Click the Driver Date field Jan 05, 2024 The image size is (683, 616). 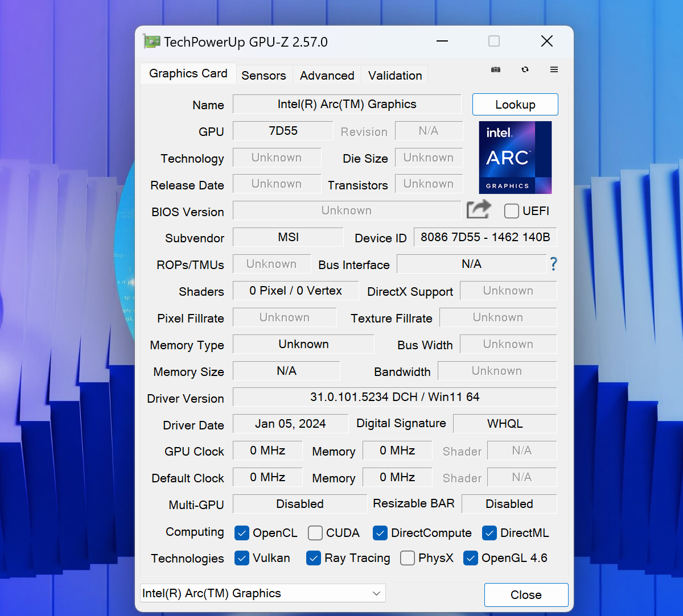click(x=290, y=424)
